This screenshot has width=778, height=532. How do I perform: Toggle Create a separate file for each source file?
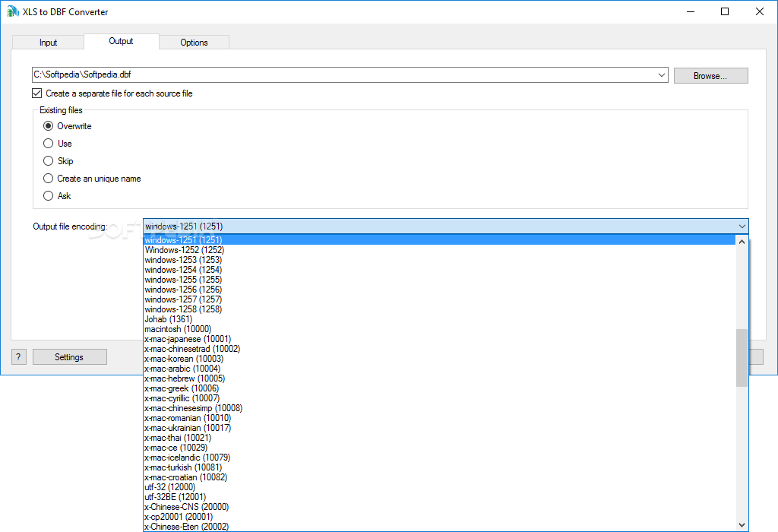[112, 93]
